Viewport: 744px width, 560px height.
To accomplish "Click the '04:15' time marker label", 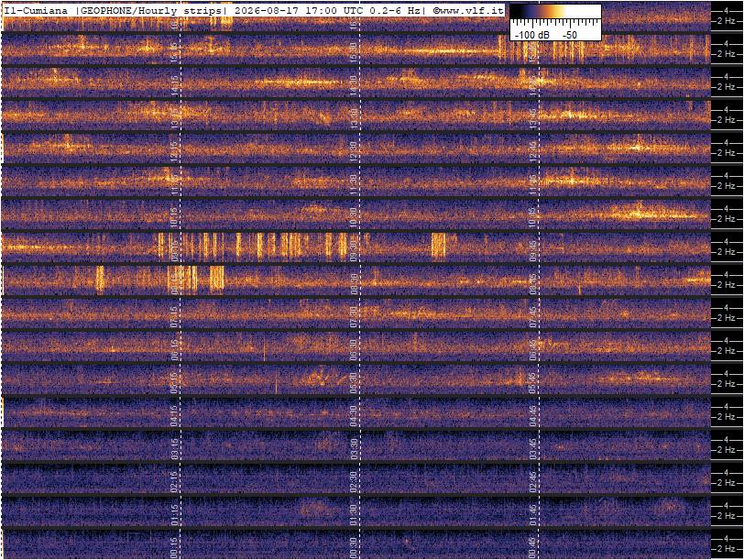I will (174, 414).
